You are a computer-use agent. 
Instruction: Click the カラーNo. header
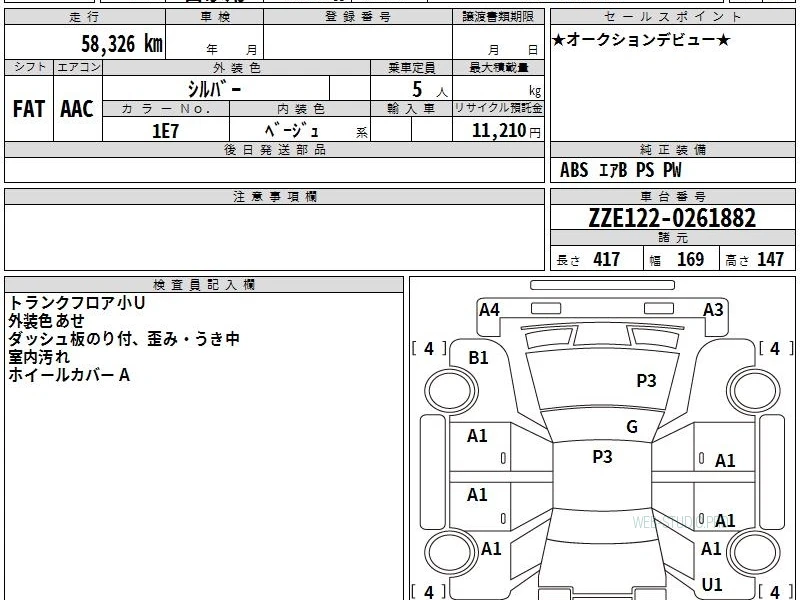(x=166, y=109)
